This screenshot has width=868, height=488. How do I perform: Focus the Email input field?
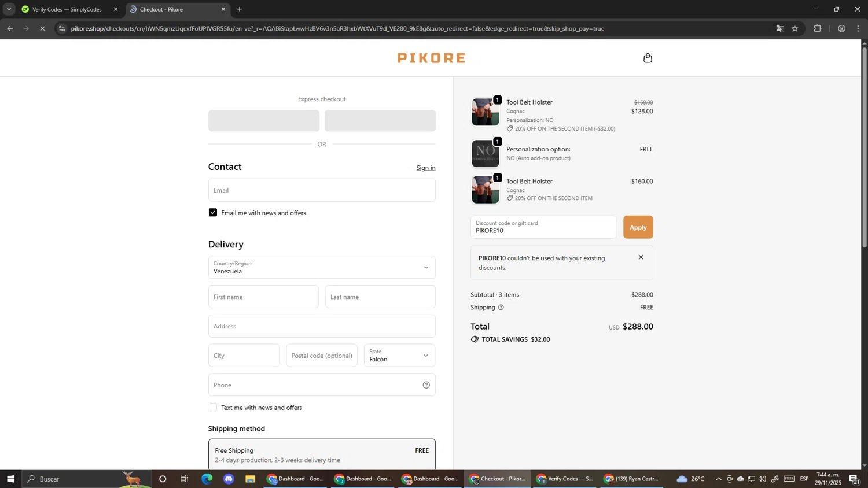tap(322, 190)
